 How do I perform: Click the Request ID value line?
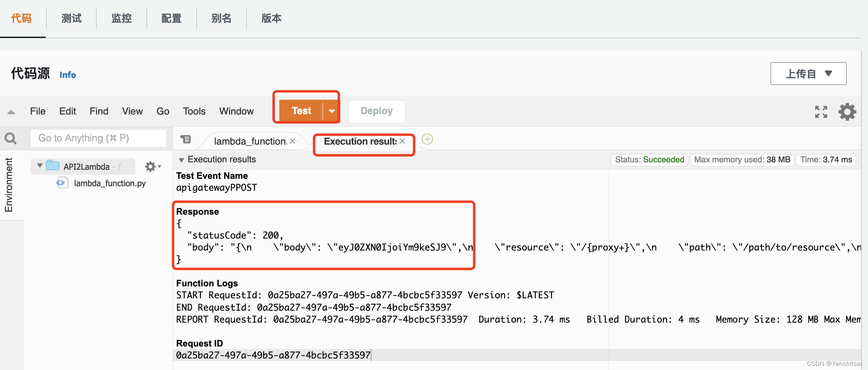273,355
